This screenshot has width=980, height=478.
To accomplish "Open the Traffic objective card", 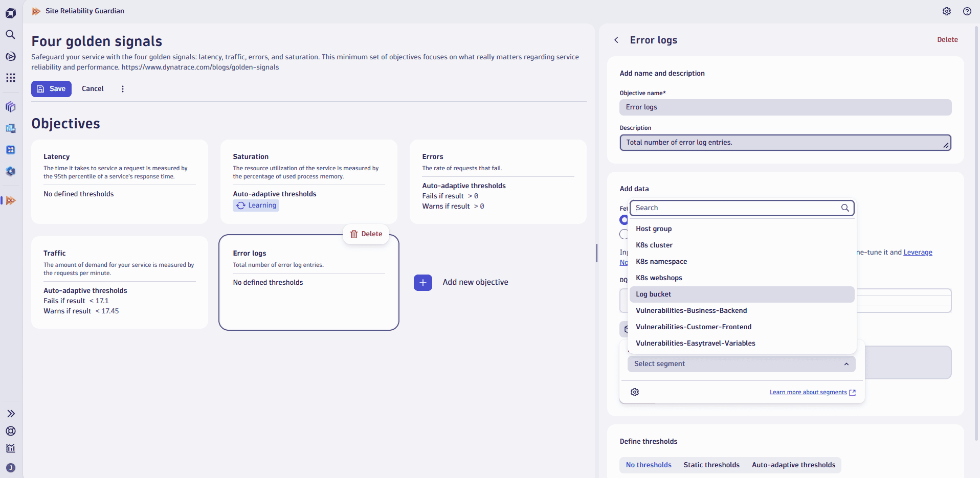I will click(x=120, y=283).
